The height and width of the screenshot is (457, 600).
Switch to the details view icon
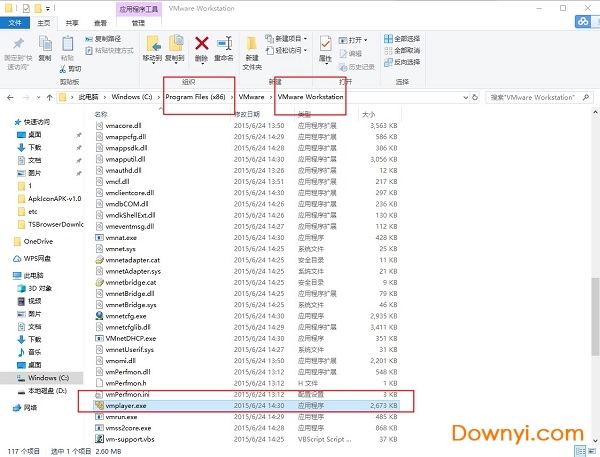580,451
